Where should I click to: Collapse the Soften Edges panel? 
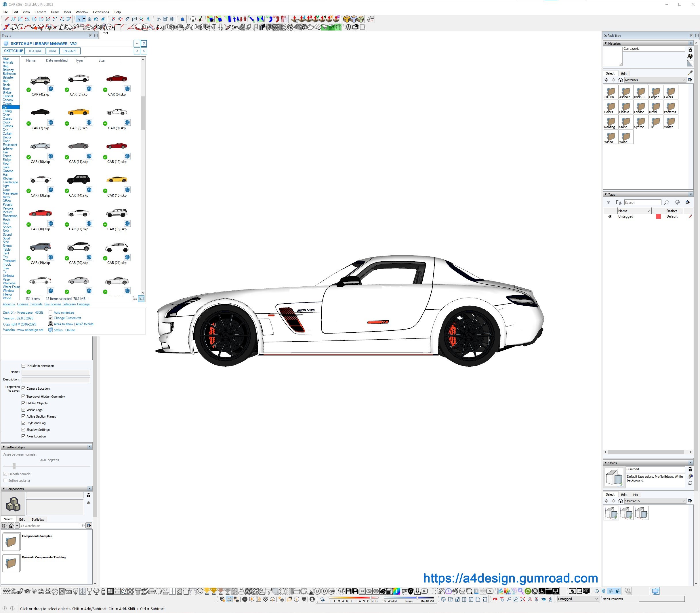click(x=4, y=447)
